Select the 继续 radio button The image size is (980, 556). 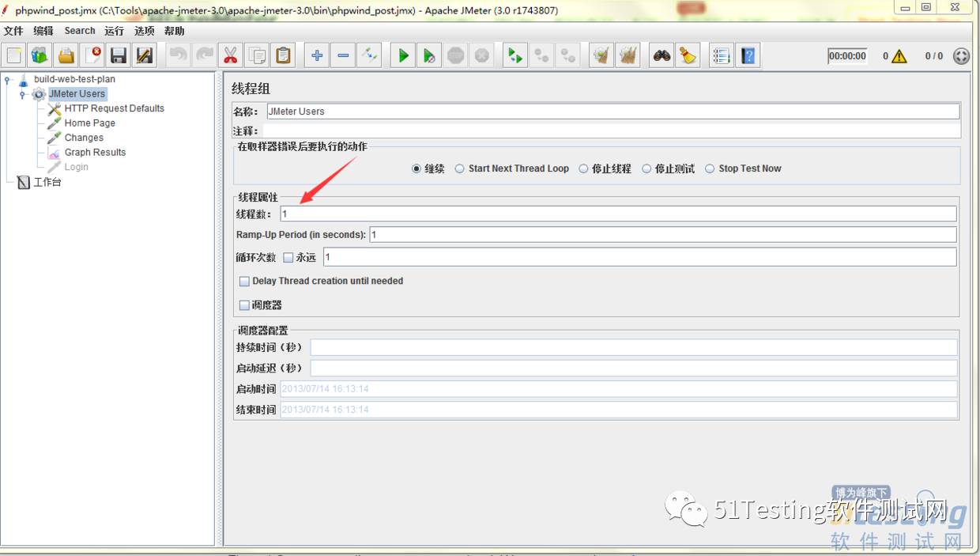point(416,168)
